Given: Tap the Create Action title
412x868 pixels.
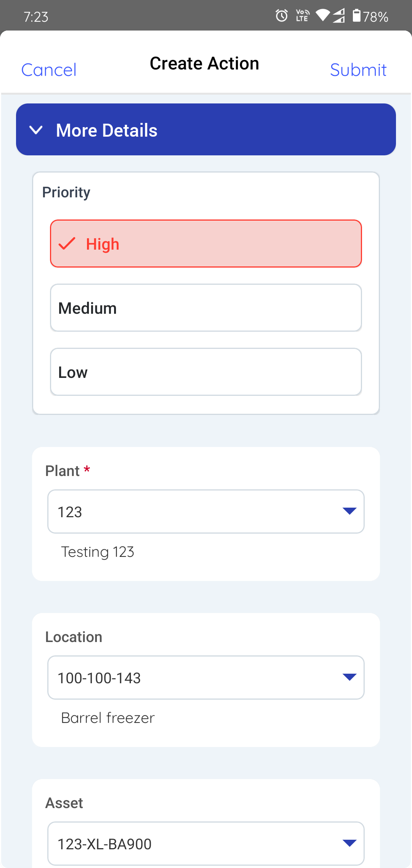Looking at the screenshot, I should tap(204, 63).
